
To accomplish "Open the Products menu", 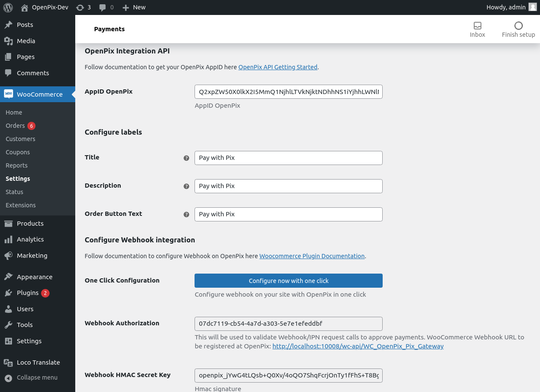I will pyautogui.click(x=30, y=224).
